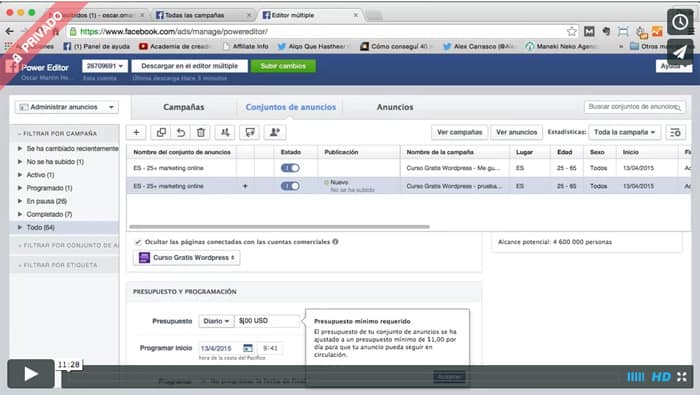Toggle status of the Nuevo ad set row
The image size is (700, 395).
point(290,186)
